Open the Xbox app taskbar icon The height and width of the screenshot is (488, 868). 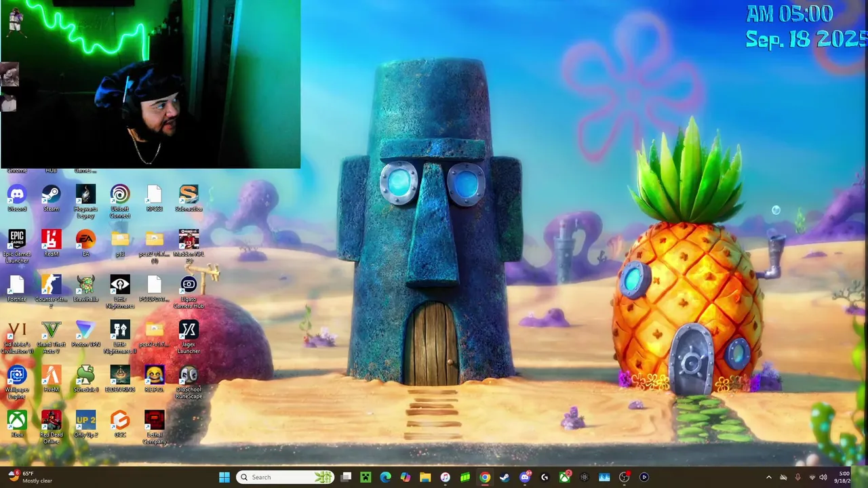point(564,477)
